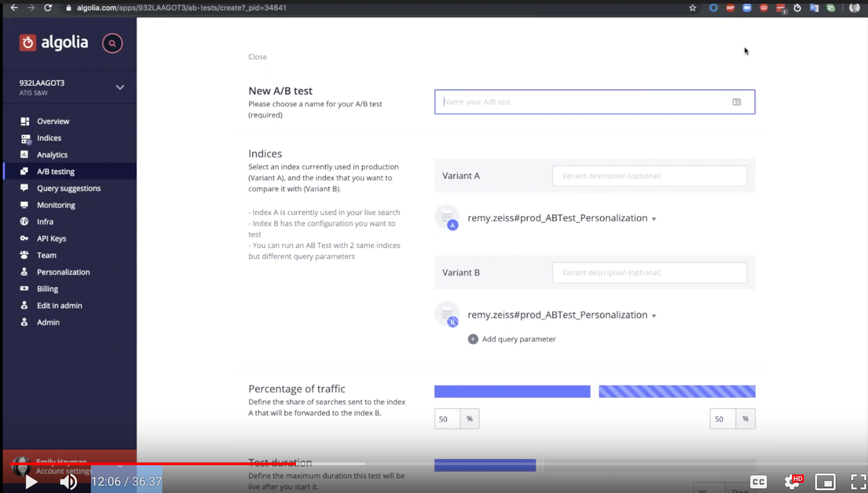This screenshot has width=868, height=493.
Task: Bookmark page with star icon
Action: click(692, 8)
